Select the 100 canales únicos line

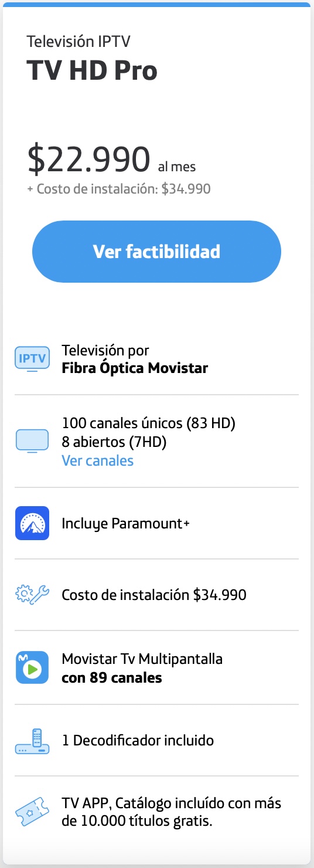pyautogui.click(x=148, y=423)
